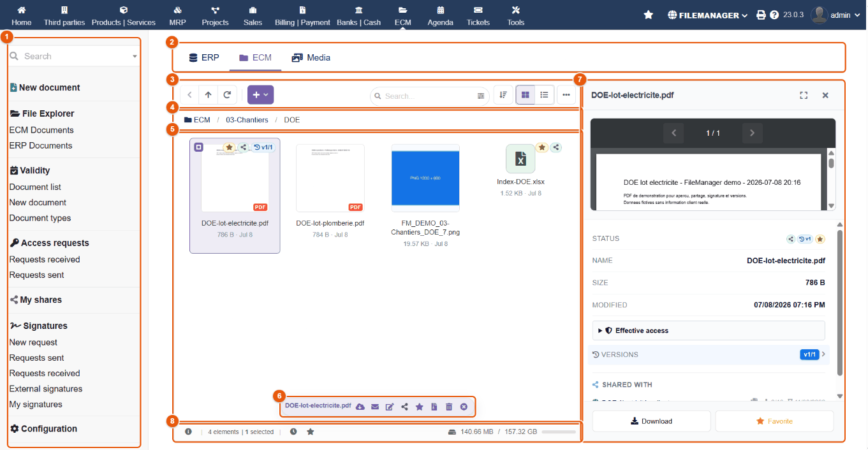Open the admin user menu
Image resolution: width=868 pixels, height=450 pixels.
click(836, 15)
